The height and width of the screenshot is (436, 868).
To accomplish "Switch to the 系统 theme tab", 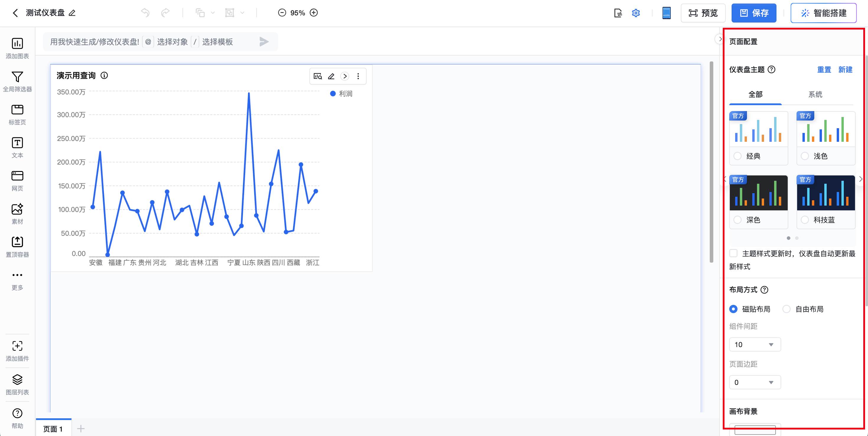I will pyautogui.click(x=815, y=95).
